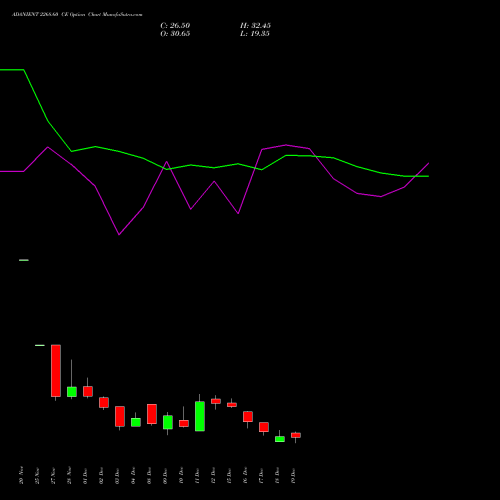This screenshot has width=500, height=500.
Task: Select the 28 Nov date label
Action: click(x=69, y=475)
